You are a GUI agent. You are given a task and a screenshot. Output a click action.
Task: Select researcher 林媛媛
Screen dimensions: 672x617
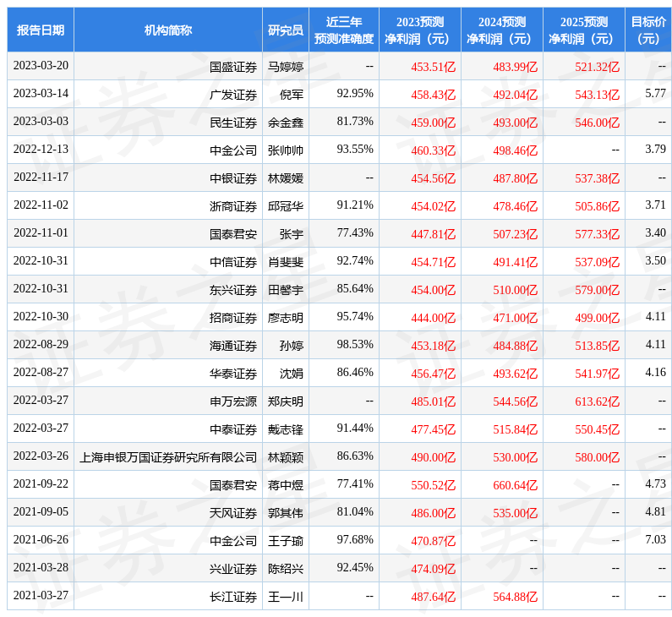coord(286,178)
